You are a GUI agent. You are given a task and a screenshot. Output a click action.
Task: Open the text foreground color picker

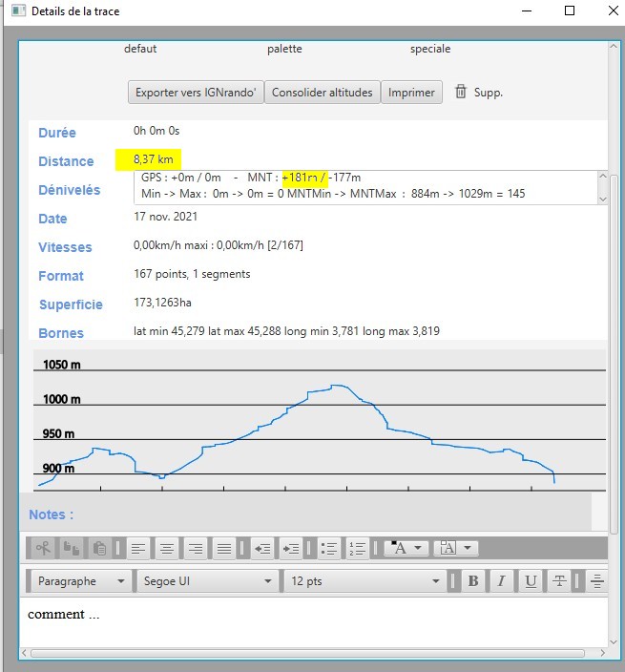click(406, 548)
